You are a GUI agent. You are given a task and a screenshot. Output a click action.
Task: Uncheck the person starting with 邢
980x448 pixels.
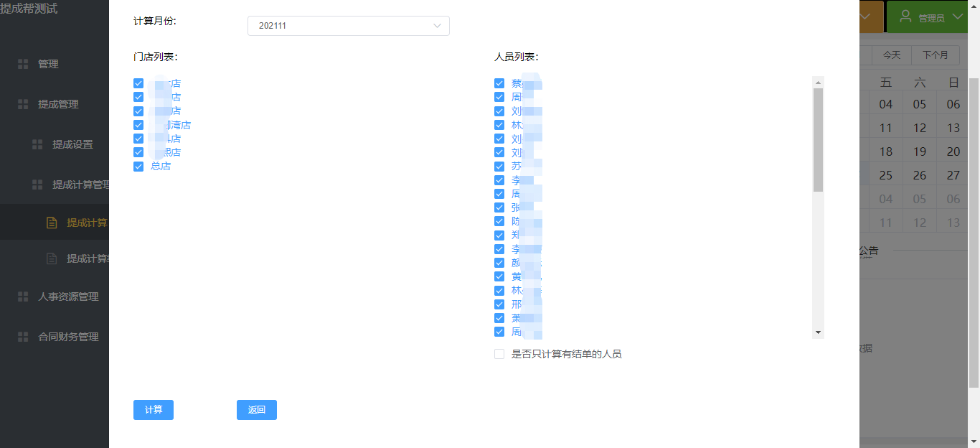click(499, 304)
